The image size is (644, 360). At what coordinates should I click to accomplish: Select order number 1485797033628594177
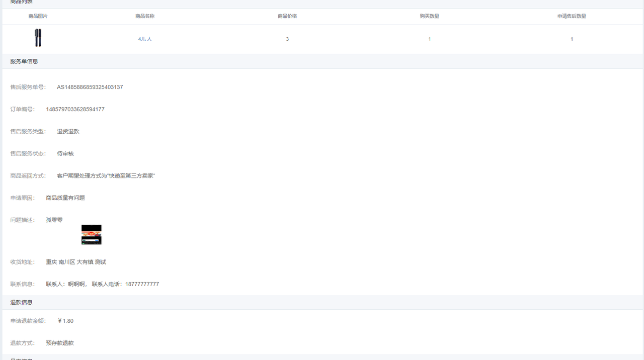75,110
